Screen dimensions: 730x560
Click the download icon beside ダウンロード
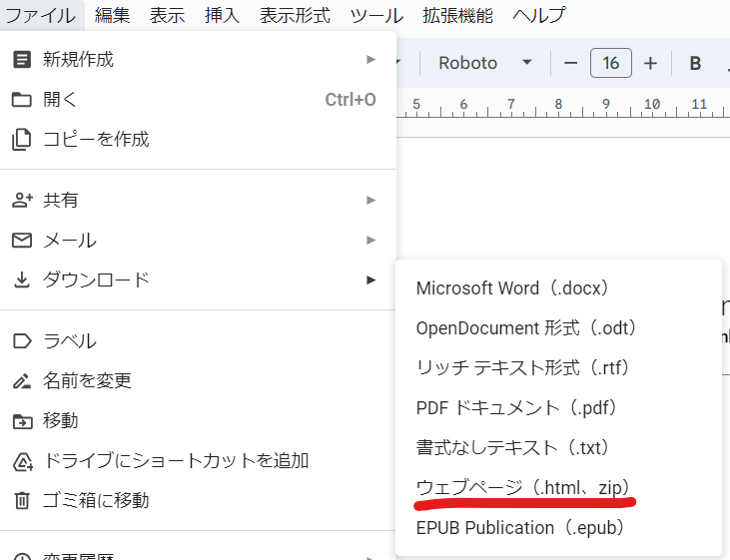(x=22, y=280)
